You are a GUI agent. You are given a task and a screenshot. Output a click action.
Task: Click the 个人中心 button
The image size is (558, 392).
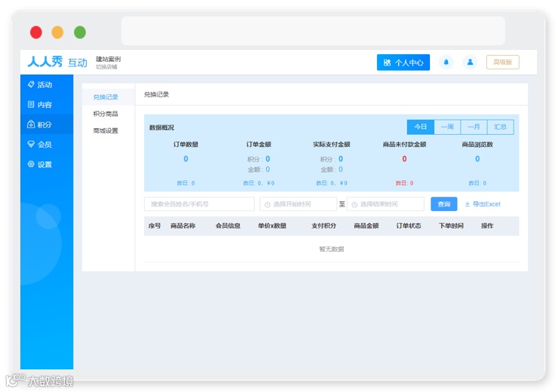[x=403, y=63]
